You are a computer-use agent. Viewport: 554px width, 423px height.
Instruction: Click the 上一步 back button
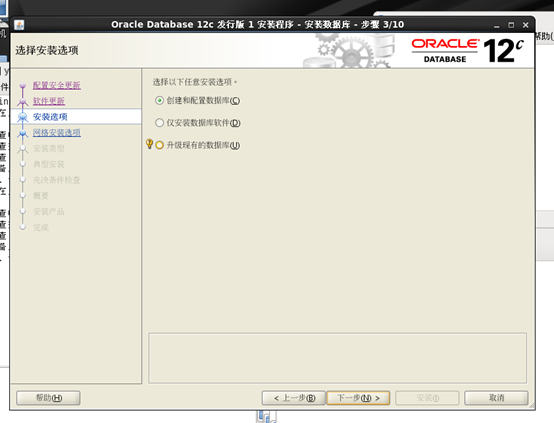[x=294, y=398]
